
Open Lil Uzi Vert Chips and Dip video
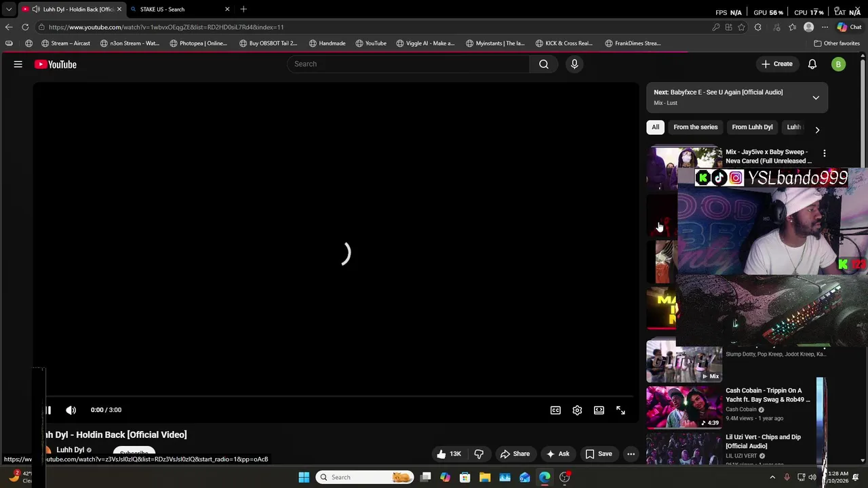[x=763, y=441]
